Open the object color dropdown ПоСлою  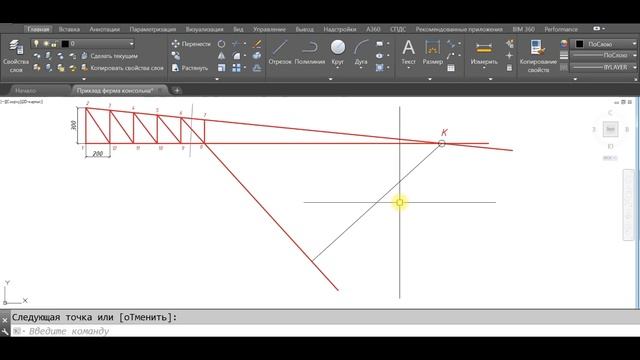606,44
